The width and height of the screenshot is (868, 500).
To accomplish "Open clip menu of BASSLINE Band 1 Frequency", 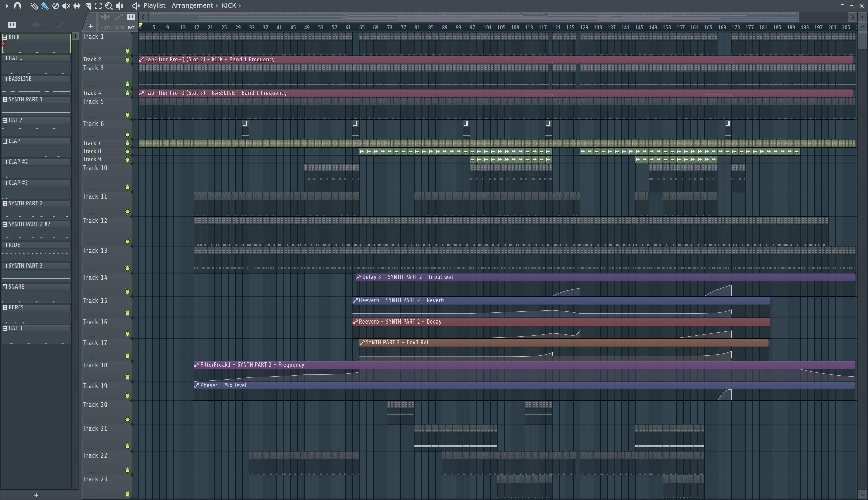I will [141, 93].
